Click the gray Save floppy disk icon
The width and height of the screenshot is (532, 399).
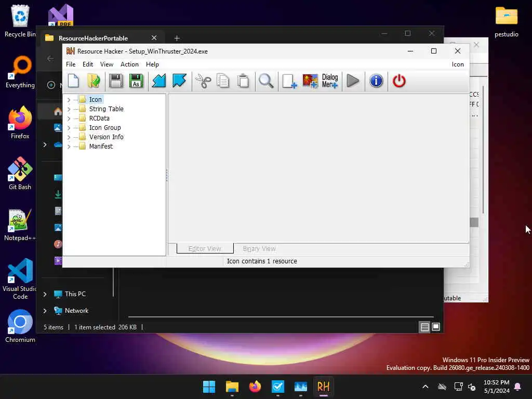(x=116, y=81)
